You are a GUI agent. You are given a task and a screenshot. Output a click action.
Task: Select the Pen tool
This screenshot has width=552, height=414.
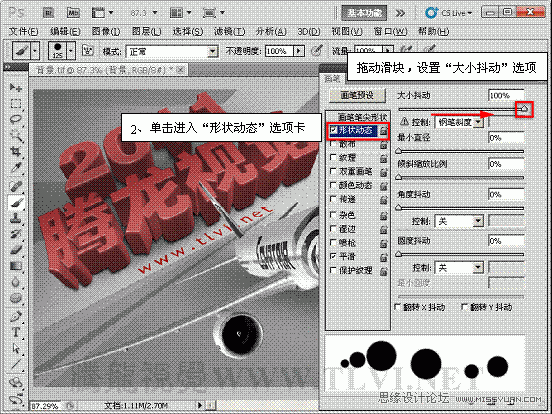click(x=15, y=316)
